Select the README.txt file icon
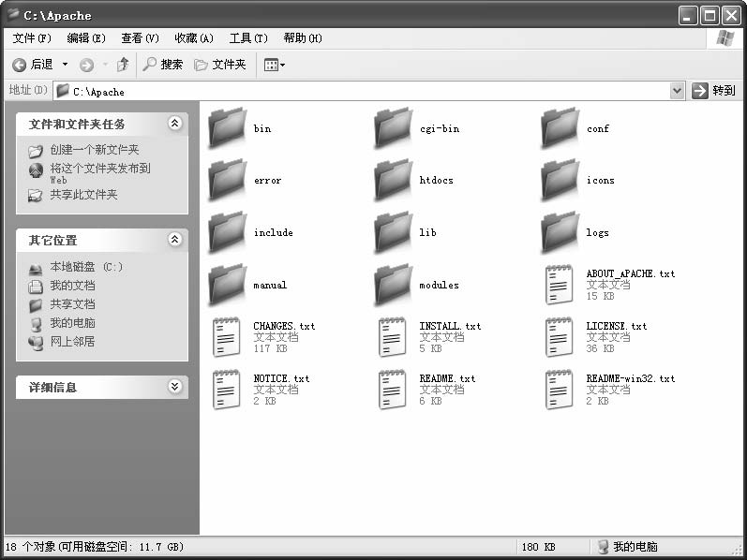Viewport: 747px width, 560px height. coord(393,389)
